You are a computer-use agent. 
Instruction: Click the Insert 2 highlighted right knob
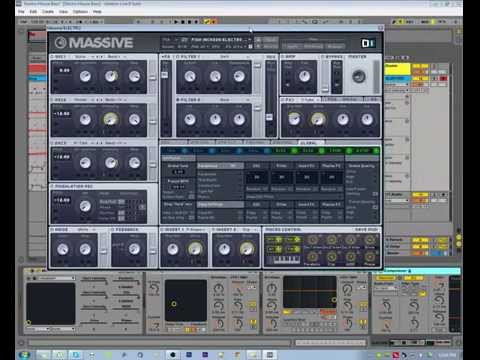click(247, 249)
